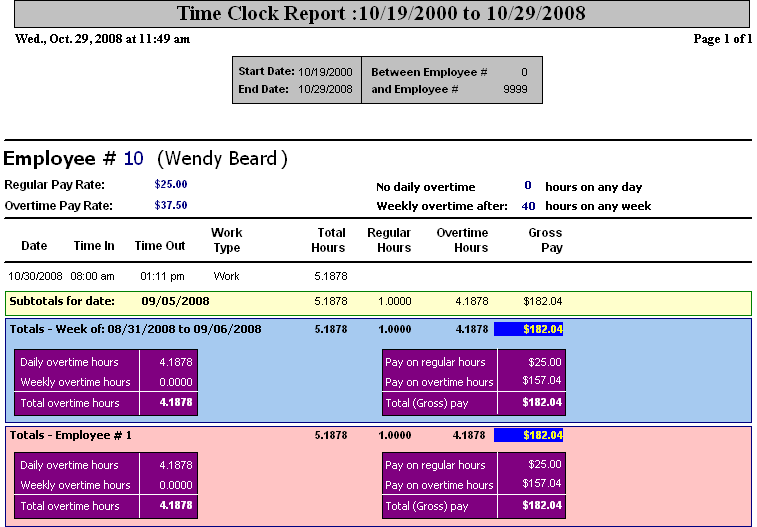Click the Time Clock Report title
The height and width of the screenshot is (527, 757).
pyautogui.click(x=381, y=14)
